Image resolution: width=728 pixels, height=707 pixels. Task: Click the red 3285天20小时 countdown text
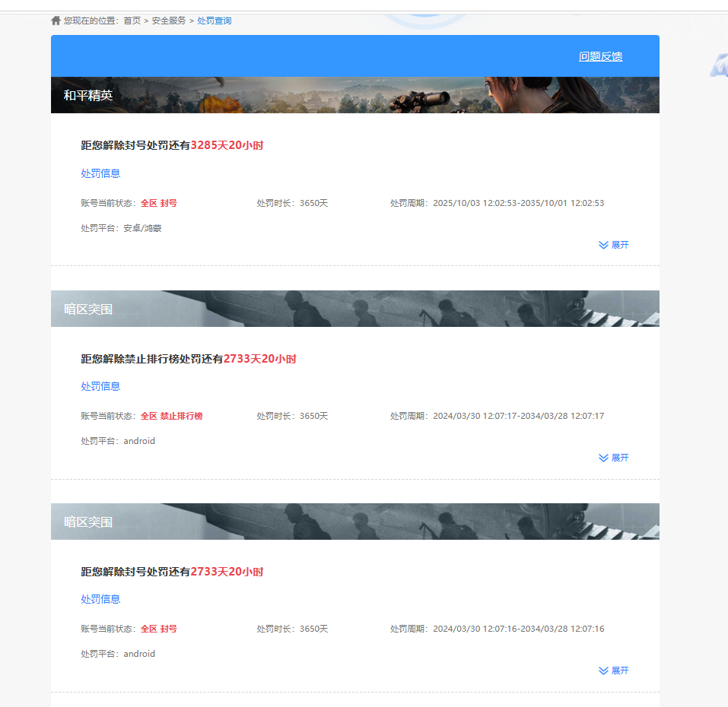(227, 145)
